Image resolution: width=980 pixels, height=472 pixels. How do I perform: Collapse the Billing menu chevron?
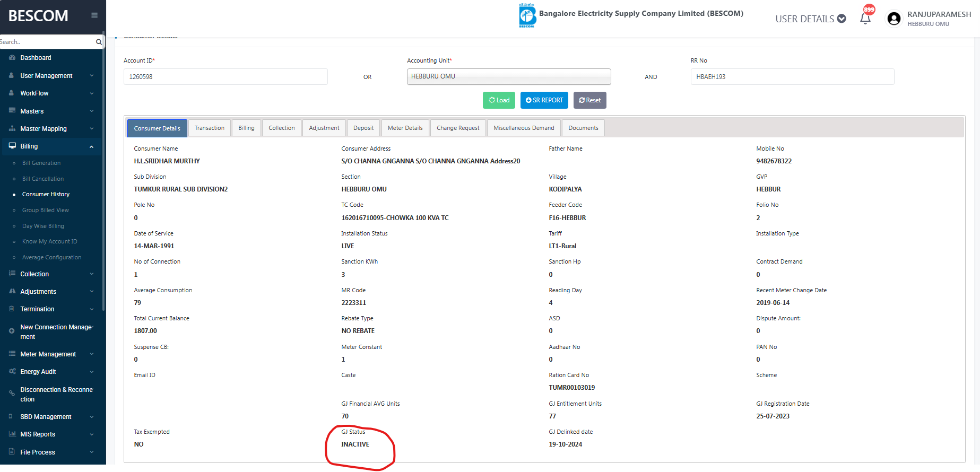92,147
